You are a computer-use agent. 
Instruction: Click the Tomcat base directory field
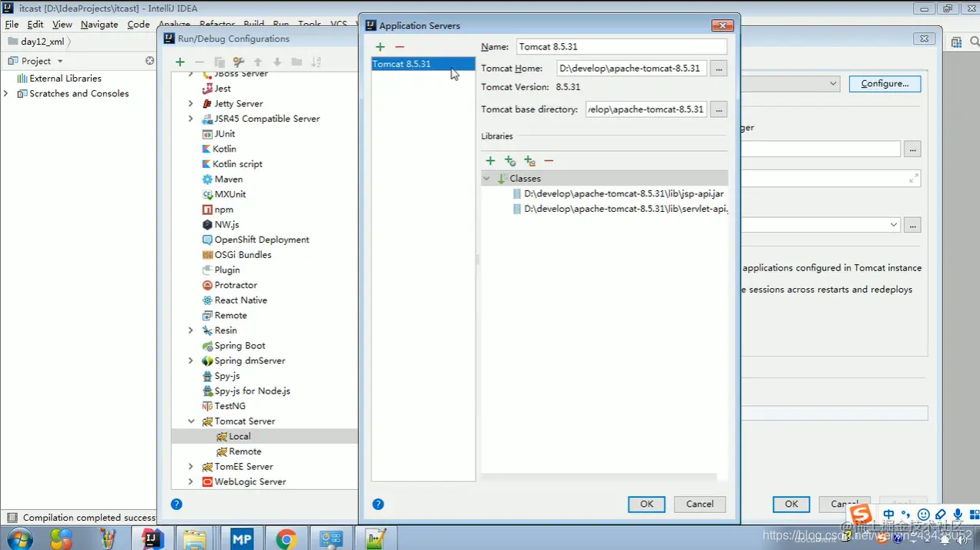tap(646, 109)
